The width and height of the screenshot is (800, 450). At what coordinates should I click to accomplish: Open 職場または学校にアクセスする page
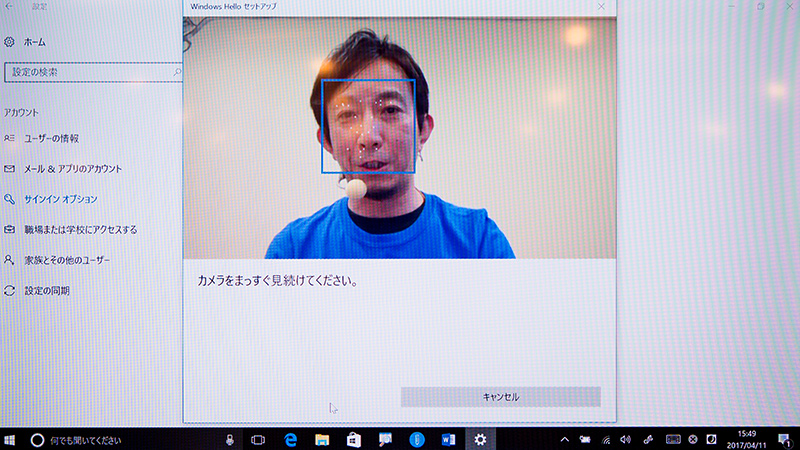pos(81,230)
